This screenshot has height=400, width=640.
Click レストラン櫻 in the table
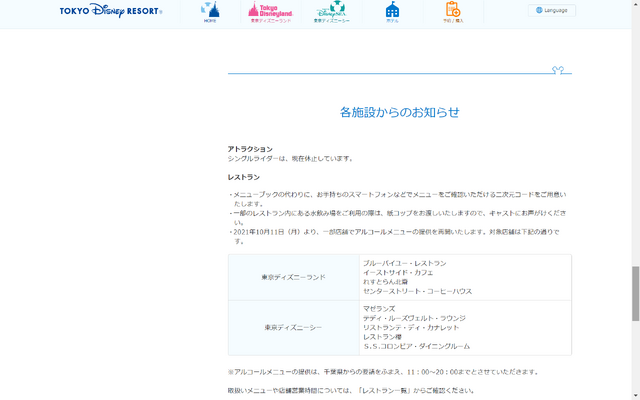coord(382,337)
